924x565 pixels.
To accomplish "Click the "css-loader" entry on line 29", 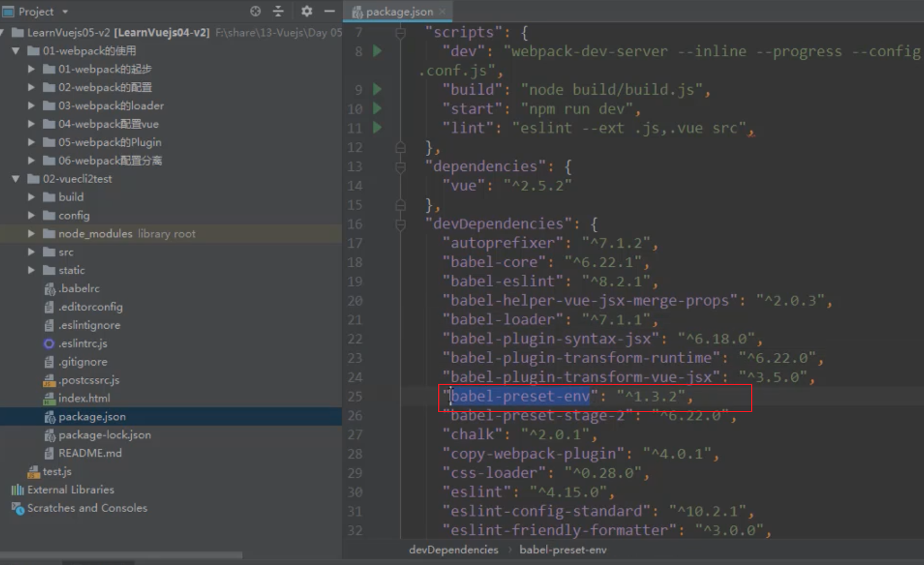I will [494, 473].
